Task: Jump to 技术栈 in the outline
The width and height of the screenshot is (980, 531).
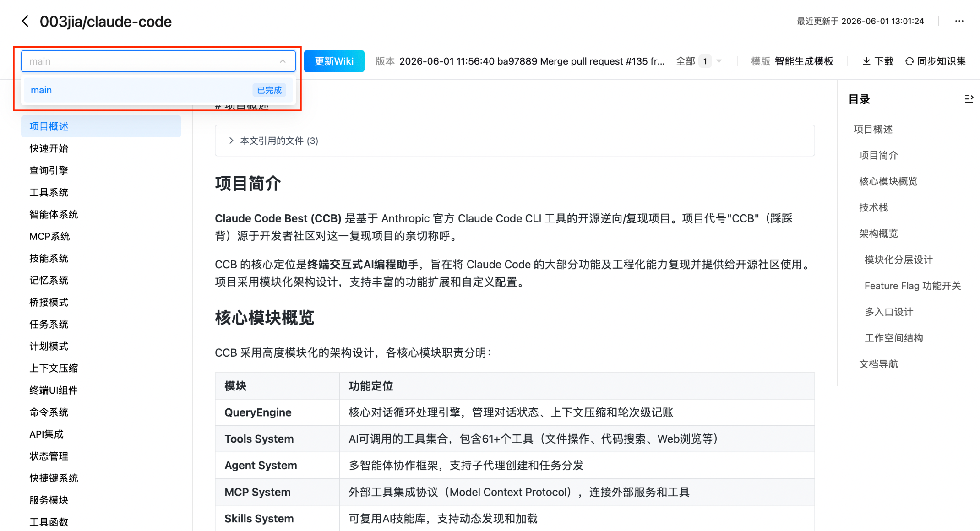Action: pos(873,207)
